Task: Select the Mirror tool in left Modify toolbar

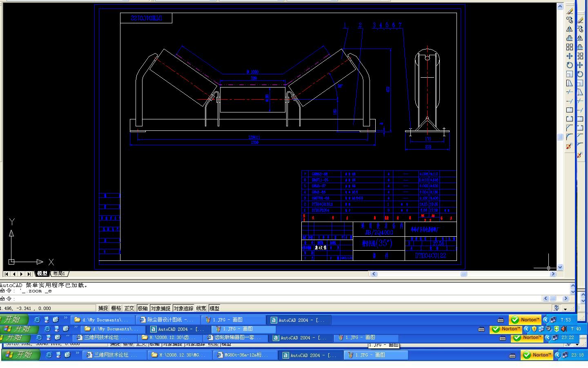Action: [570, 29]
